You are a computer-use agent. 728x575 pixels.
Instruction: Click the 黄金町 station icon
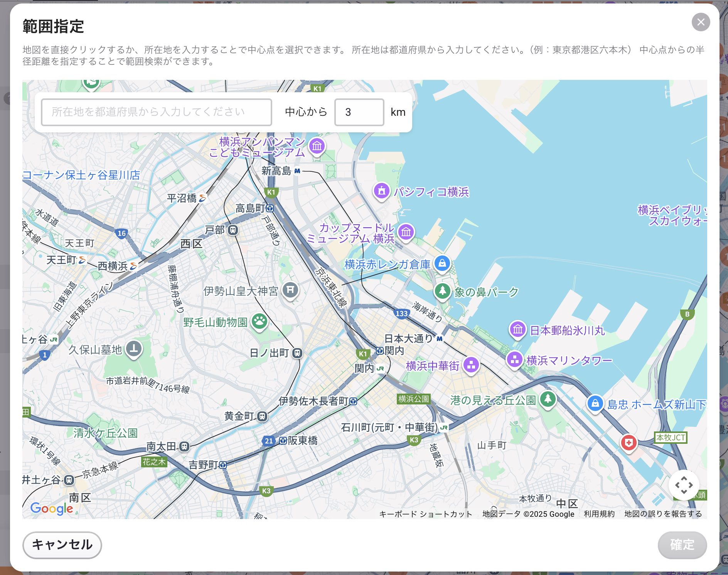tap(262, 416)
